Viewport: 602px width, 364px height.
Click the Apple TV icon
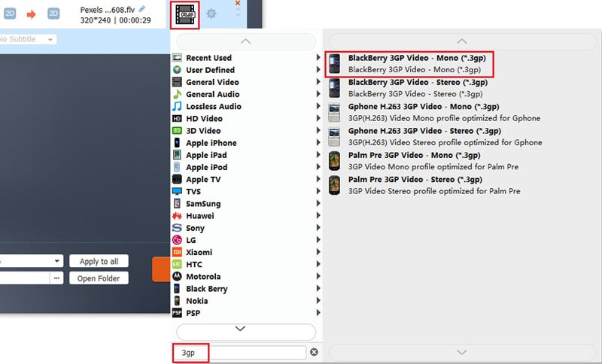click(177, 179)
